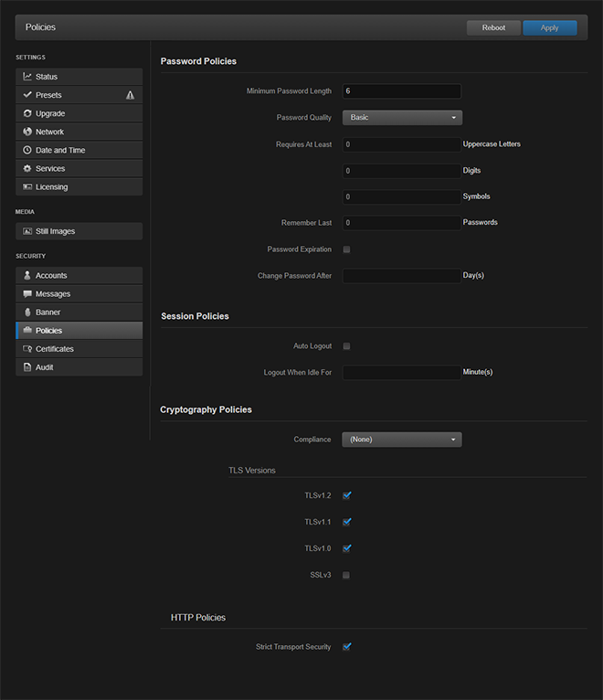Click the Date and Time clock icon
Viewport: 603px width, 700px height.
27,150
